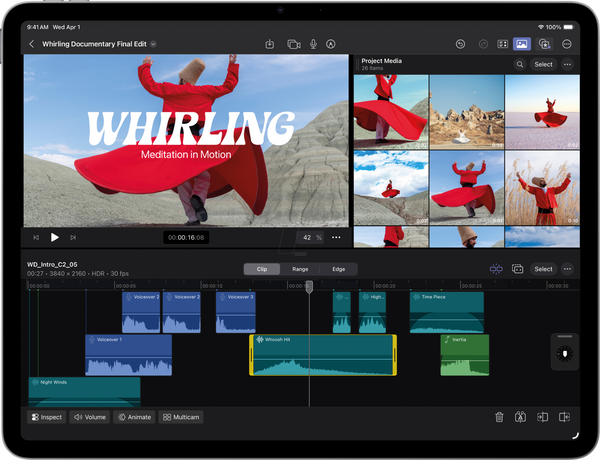Tap the Wi-Fi status icon
This screenshot has width=600, height=460.
541,27
